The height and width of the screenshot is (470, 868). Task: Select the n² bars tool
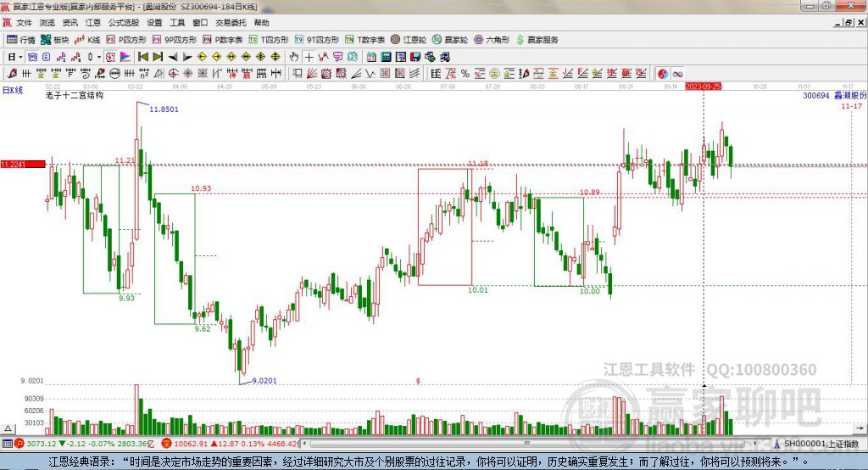pos(144,73)
